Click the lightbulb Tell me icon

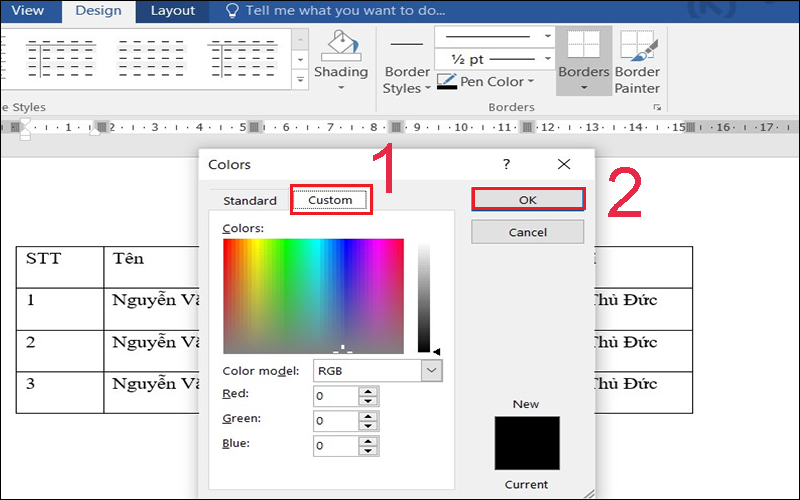point(232,11)
